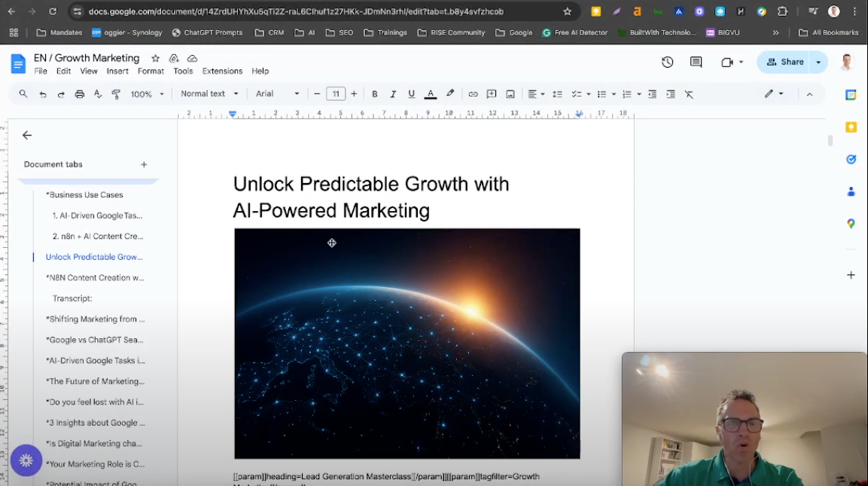868x486 pixels.
Task: Check the cloud document status icon
Action: point(192,58)
